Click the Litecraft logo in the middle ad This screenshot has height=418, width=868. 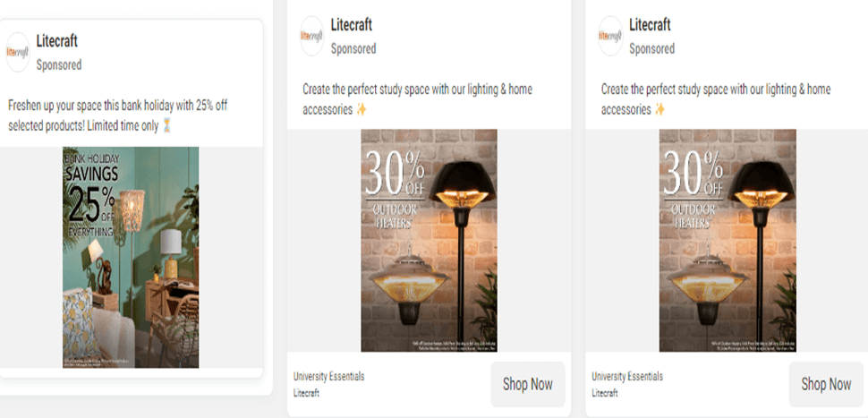click(312, 36)
